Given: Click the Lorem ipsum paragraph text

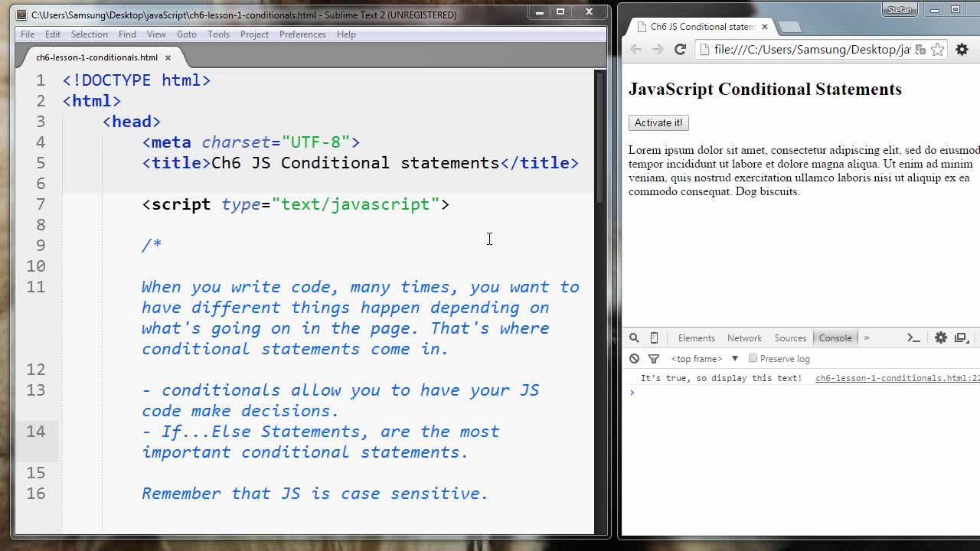Looking at the screenshot, I should 804,171.
